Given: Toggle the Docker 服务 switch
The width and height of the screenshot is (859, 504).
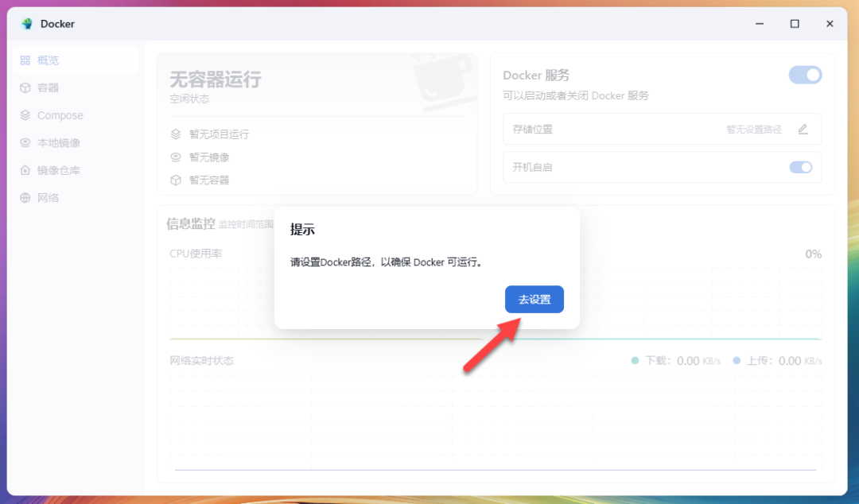Looking at the screenshot, I should point(805,75).
